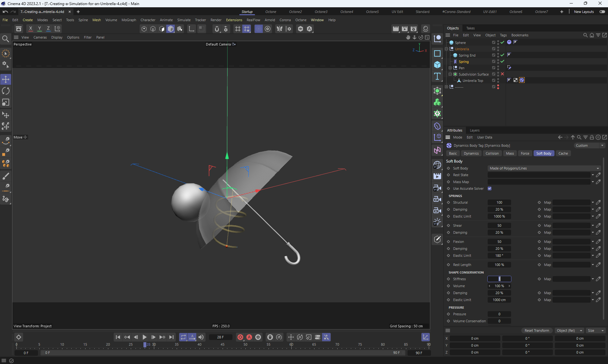Click the Object (Rel) coordinate button
This screenshot has height=364, width=608.
[x=569, y=330]
